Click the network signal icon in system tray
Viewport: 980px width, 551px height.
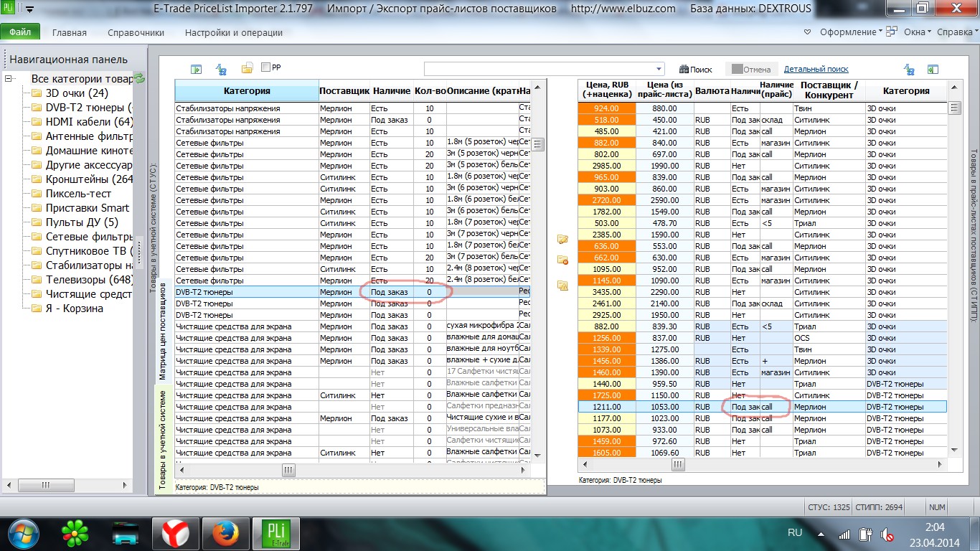tap(845, 534)
